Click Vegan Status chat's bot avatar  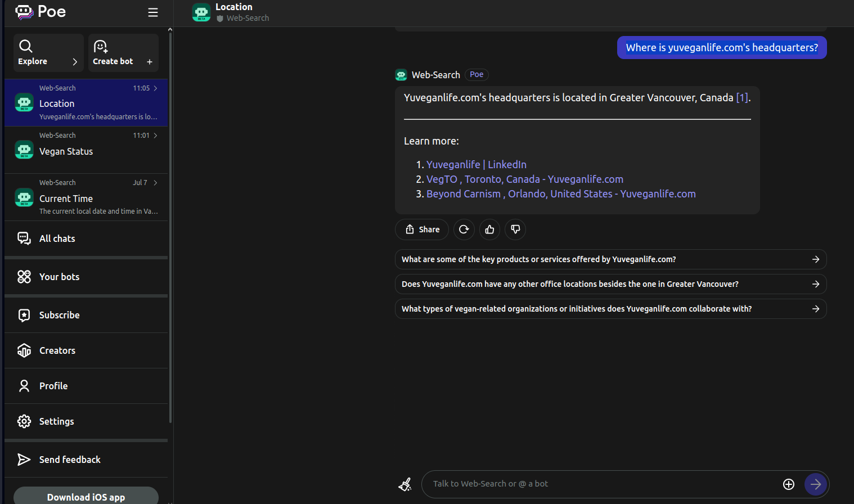click(x=24, y=150)
